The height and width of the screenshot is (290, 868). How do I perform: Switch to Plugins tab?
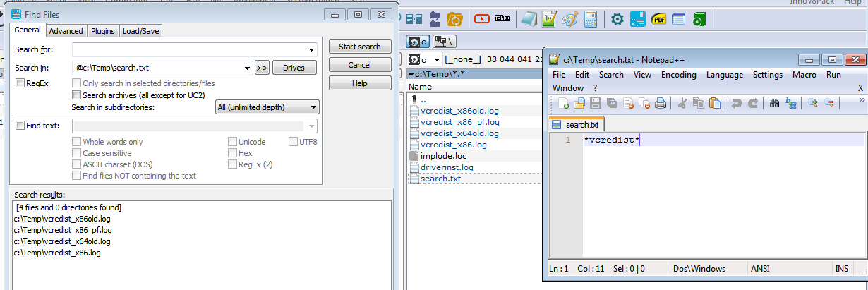coord(103,31)
